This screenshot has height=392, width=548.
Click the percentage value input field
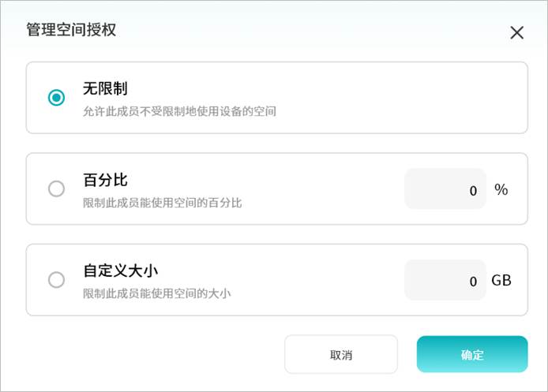coord(445,189)
